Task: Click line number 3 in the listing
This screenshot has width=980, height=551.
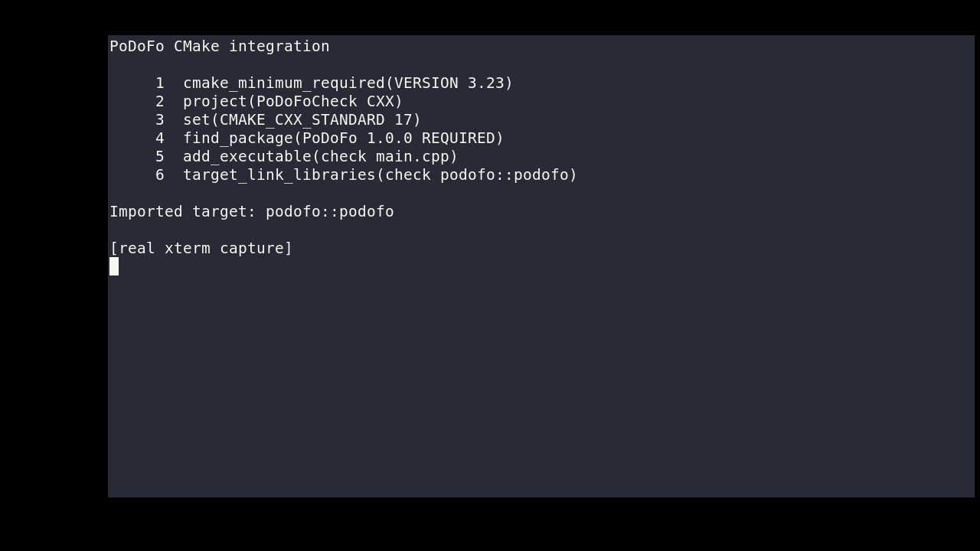Action: (x=160, y=120)
